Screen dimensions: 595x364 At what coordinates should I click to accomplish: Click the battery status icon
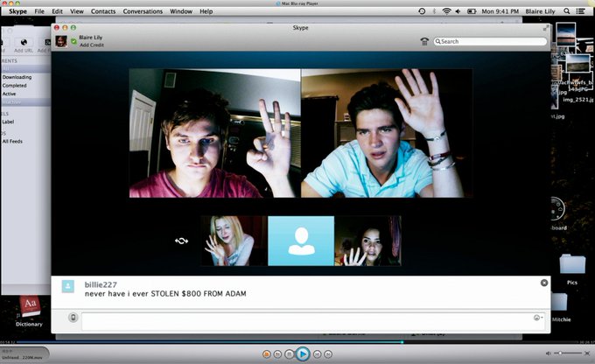coord(472,11)
